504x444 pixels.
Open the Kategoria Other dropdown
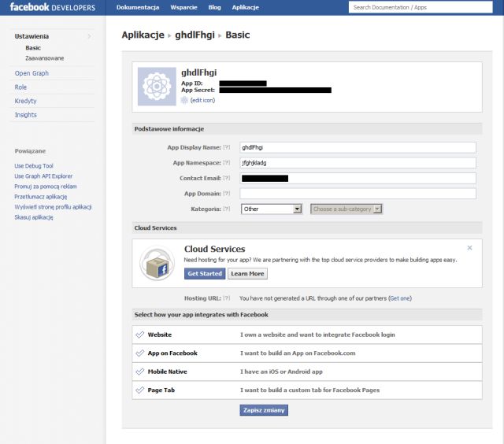(x=271, y=209)
